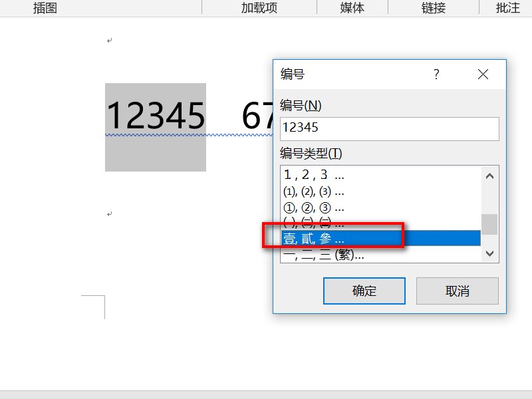Click inside the 编号 input field

(x=389, y=128)
